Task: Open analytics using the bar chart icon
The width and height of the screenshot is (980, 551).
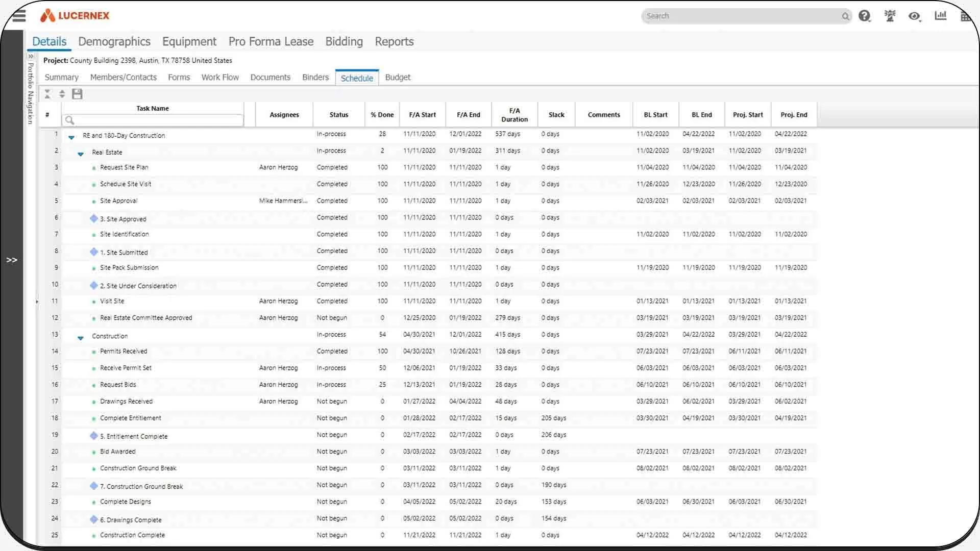Action: click(x=941, y=16)
